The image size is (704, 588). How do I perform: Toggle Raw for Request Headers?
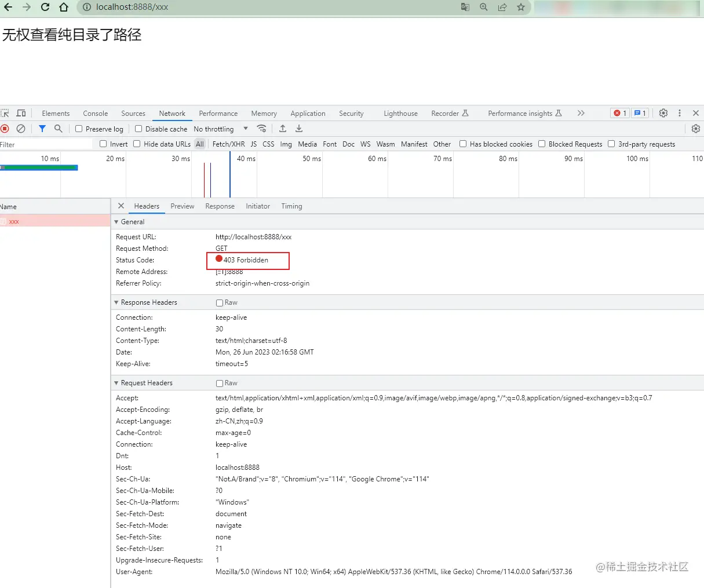[220, 383]
